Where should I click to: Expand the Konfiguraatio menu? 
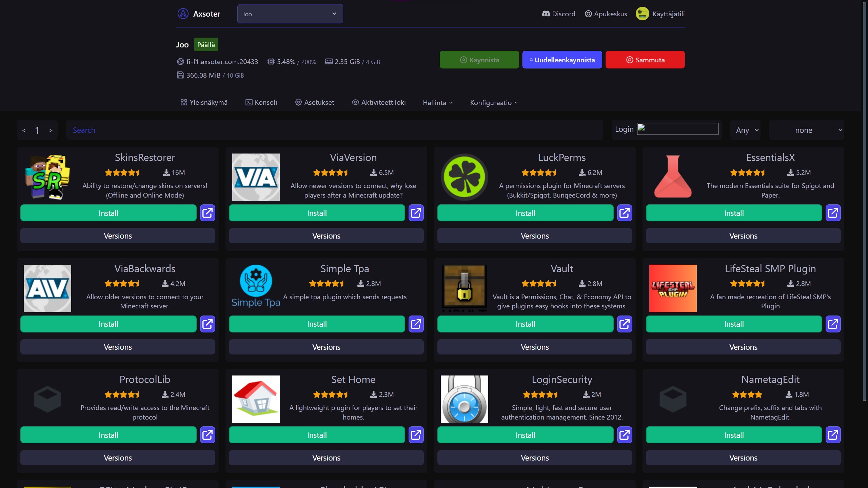tap(494, 103)
